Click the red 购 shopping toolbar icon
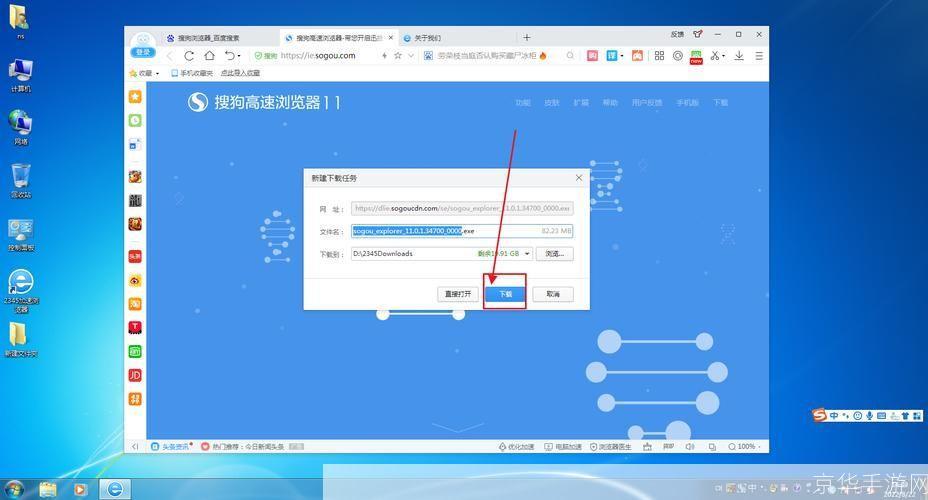 [592, 56]
